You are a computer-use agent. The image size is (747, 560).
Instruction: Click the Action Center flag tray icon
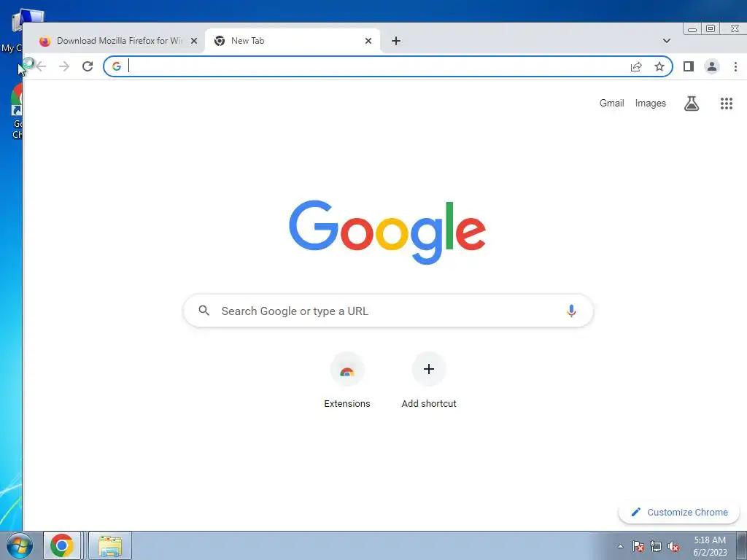point(638,547)
